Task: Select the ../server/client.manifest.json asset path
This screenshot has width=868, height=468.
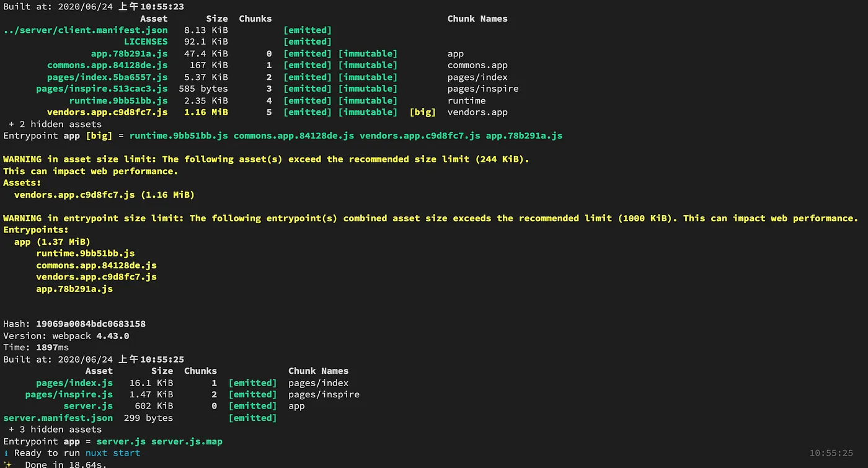Action: click(x=86, y=30)
